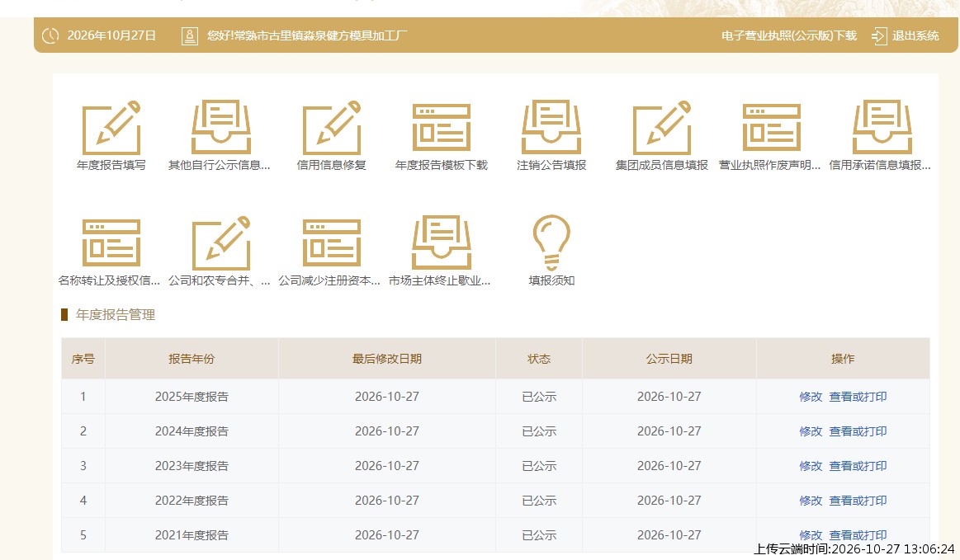Open 信用承诺信息填报 icon
960x560 pixels.
pyautogui.click(x=882, y=127)
